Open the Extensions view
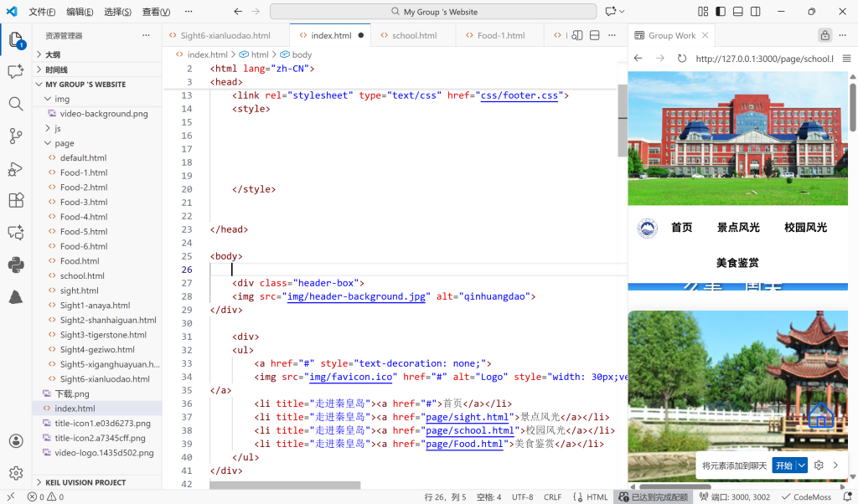858x504 pixels. tap(16, 201)
